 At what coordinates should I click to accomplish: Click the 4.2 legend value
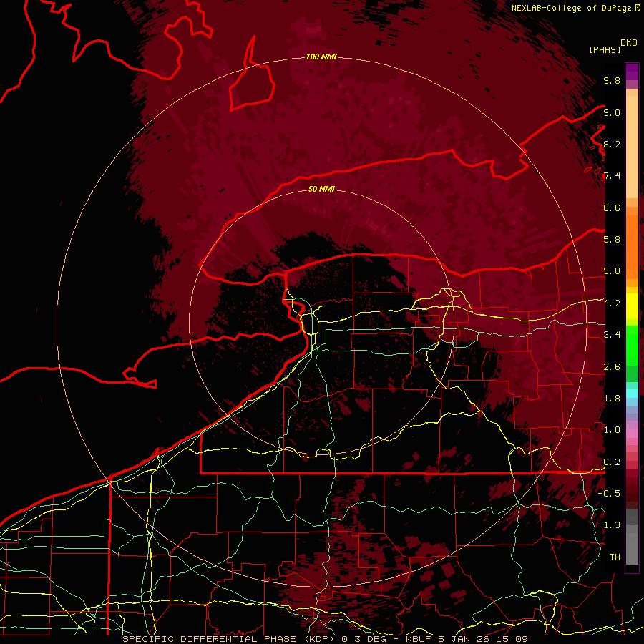click(x=612, y=303)
